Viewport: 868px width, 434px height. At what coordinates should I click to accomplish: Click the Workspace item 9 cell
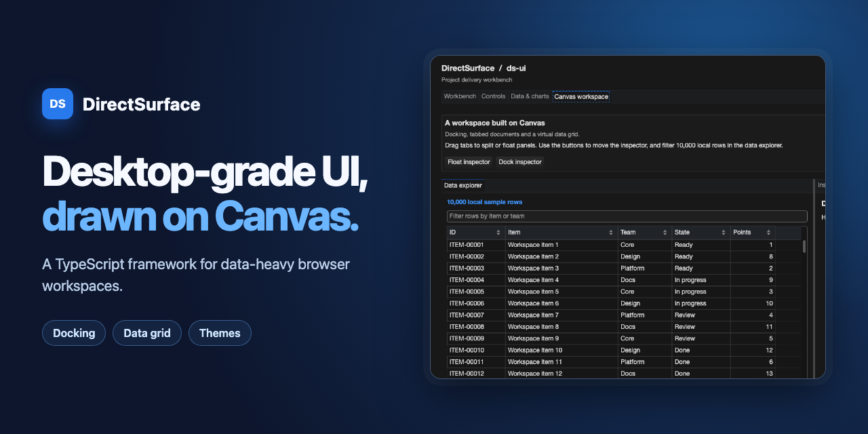click(x=561, y=338)
